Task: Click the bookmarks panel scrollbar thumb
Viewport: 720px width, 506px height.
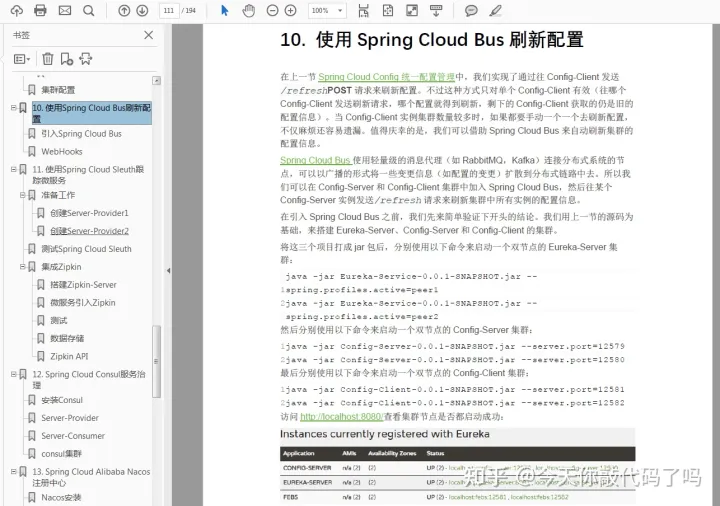Action: click(x=157, y=361)
